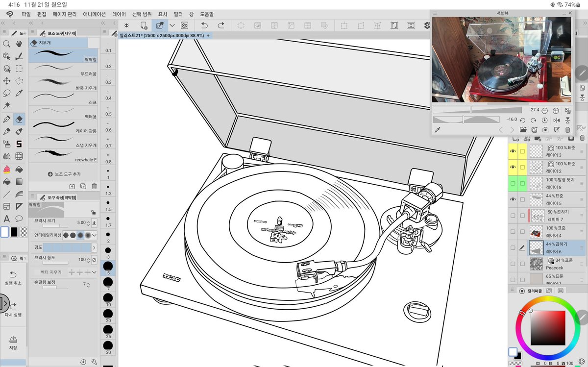Pick the eyedropper in the Sub View panel

pos(438,130)
